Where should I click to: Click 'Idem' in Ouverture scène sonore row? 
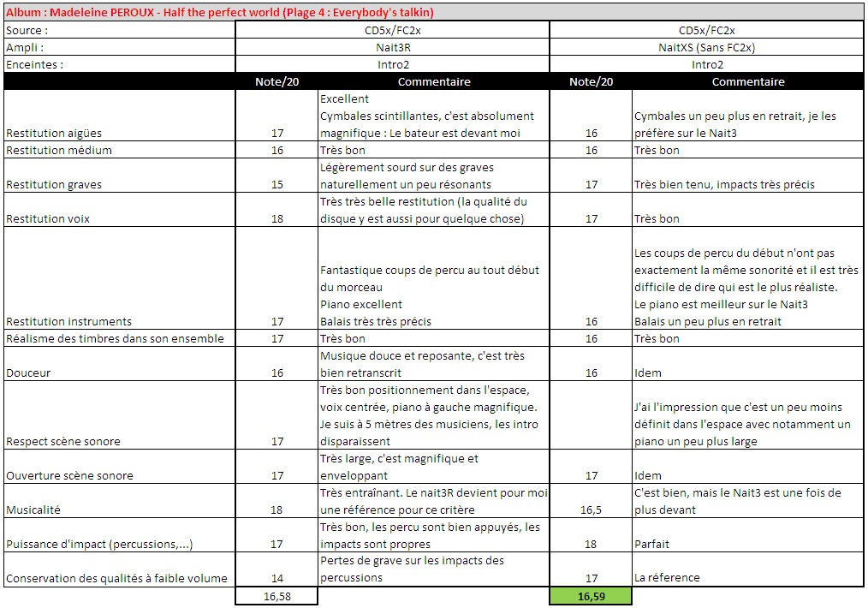tap(748, 466)
